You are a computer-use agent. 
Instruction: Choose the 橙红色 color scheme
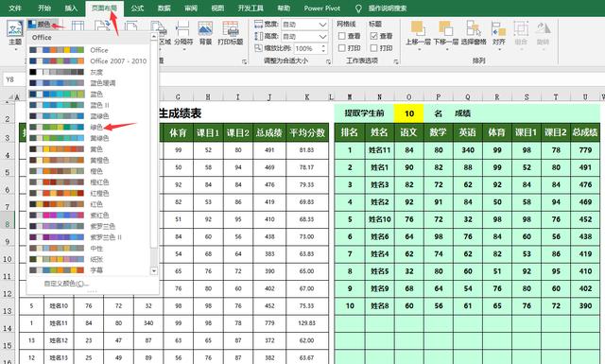click(x=89, y=182)
